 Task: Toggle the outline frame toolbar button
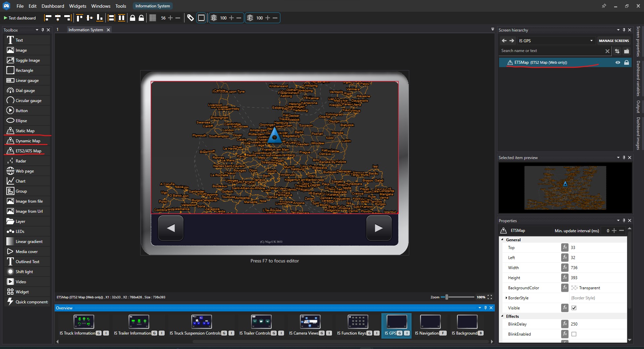click(201, 18)
